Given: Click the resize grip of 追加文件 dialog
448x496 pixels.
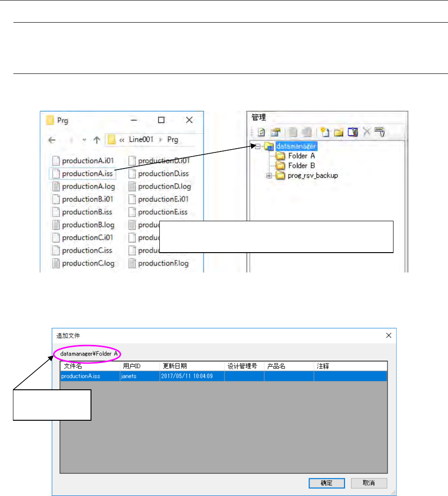Looking at the screenshot, I should point(393,493).
